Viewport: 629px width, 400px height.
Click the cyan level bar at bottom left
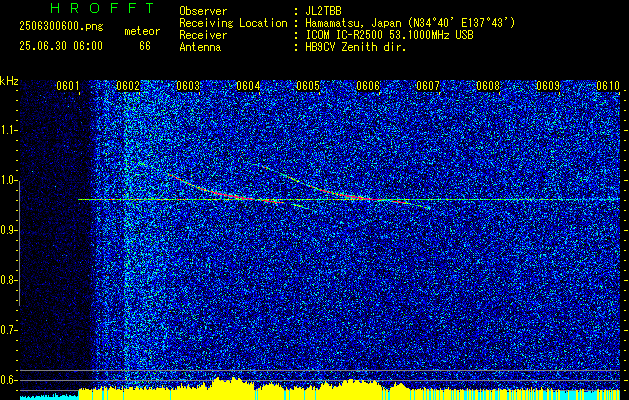49,397
